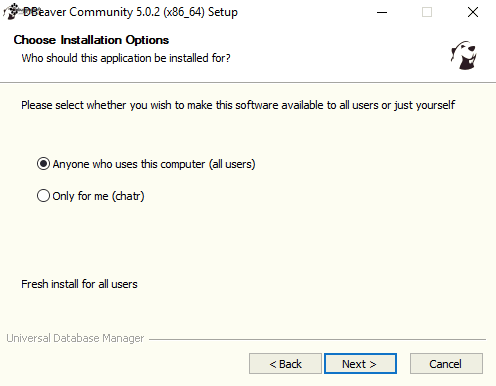The height and width of the screenshot is (386, 496).
Task: Click the 'Anyone who uses this computer' label
Action: [x=154, y=164]
